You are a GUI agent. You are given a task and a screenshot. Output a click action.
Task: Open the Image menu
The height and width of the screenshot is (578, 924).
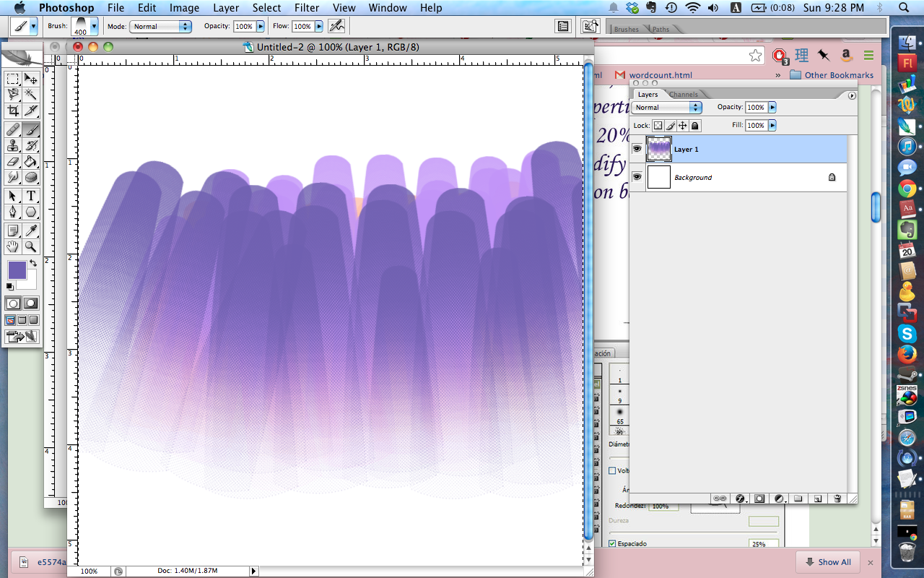(184, 8)
